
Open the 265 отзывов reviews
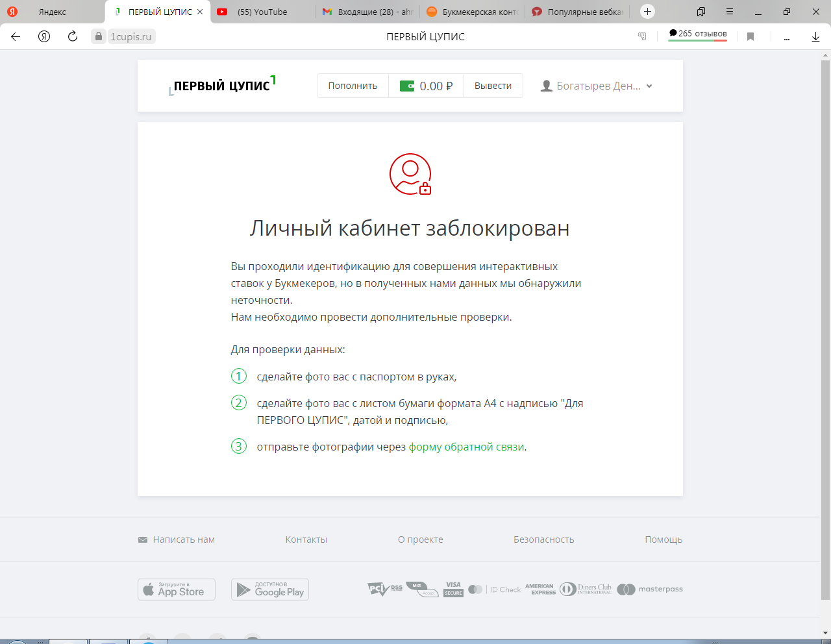[698, 34]
